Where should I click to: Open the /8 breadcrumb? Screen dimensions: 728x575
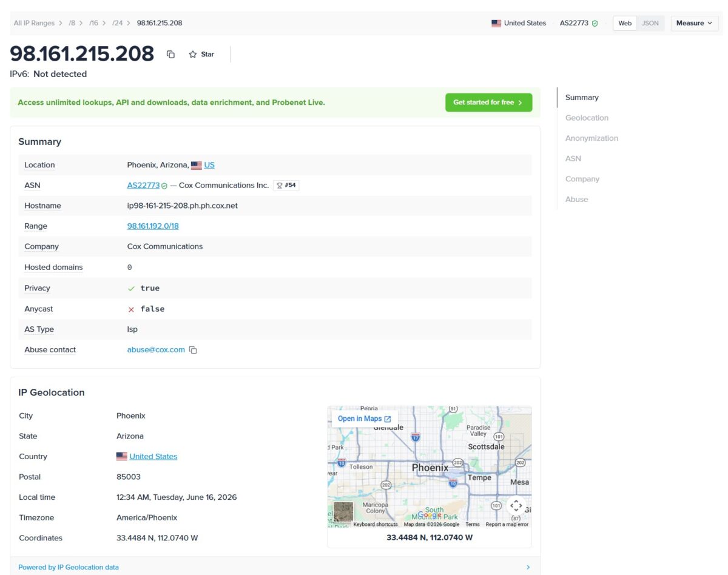coord(72,23)
